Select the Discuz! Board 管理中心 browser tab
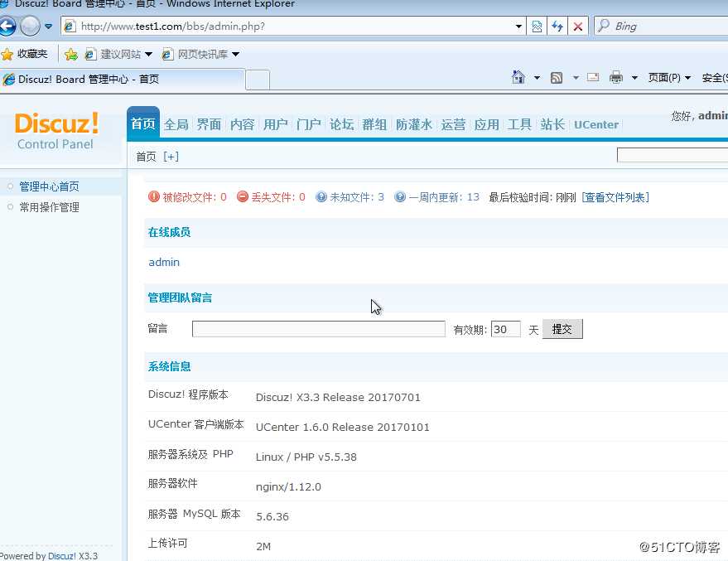The width and height of the screenshot is (728, 561). [122, 80]
